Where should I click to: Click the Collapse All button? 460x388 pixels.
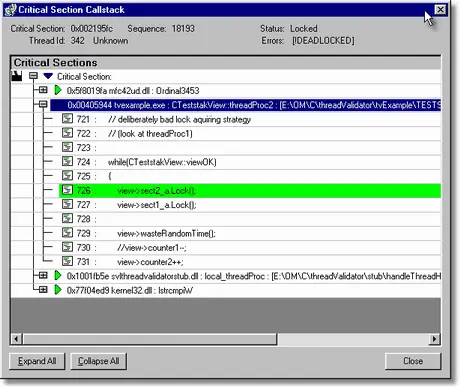[x=99, y=361]
